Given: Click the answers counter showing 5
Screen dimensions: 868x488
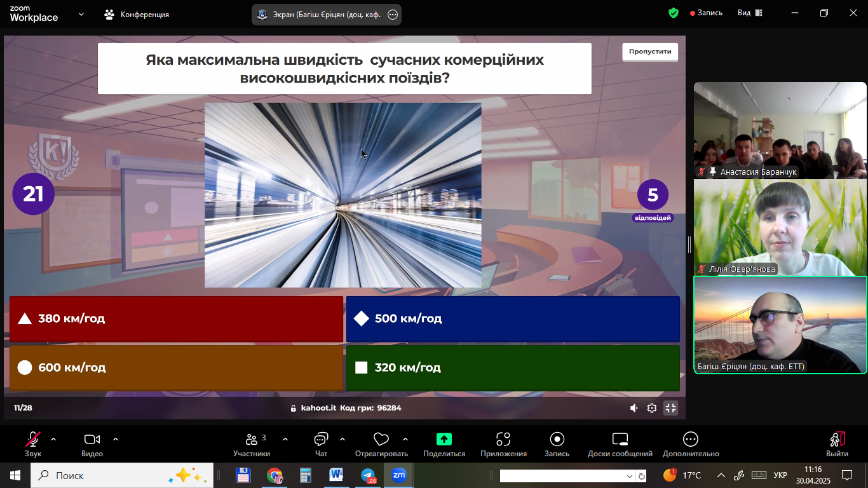Looking at the screenshot, I should tap(653, 195).
